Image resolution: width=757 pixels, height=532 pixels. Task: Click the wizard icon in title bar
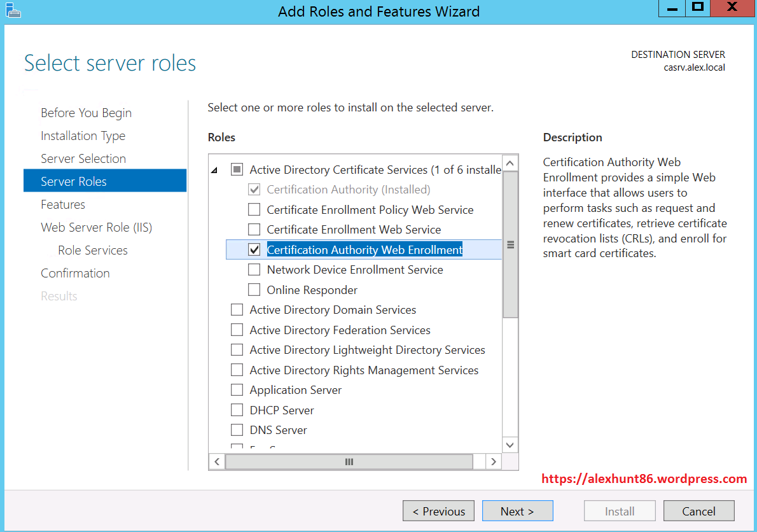11,10
